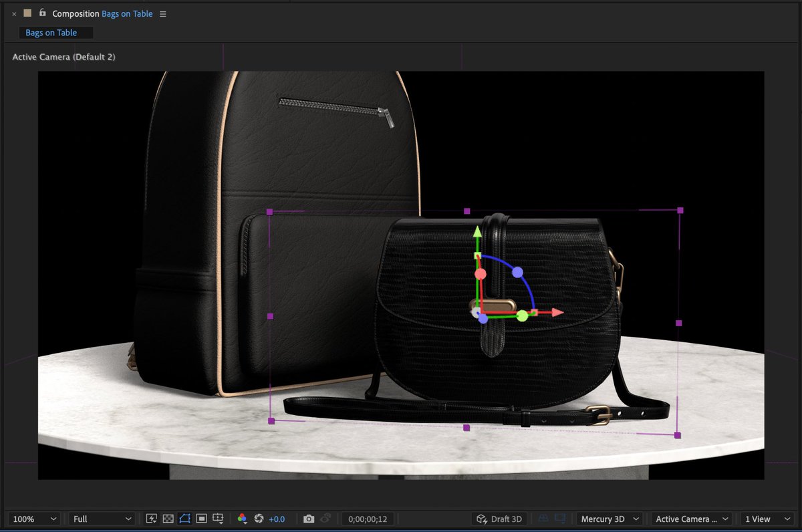Image resolution: width=802 pixels, height=532 pixels.
Task: Toggle 3D ground plane icon
Action: [543, 519]
